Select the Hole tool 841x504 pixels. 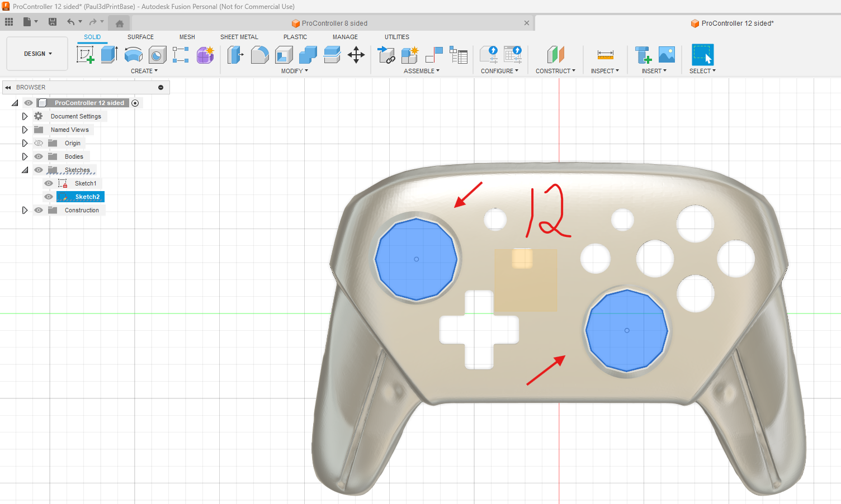[157, 55]
